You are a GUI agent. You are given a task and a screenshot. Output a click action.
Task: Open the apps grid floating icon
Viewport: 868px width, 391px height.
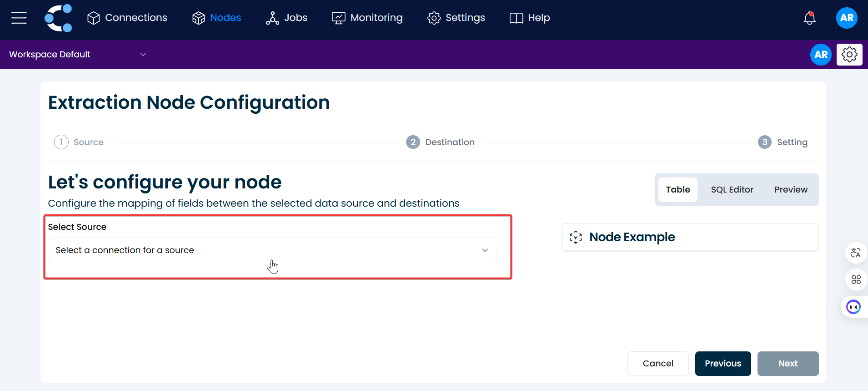(x=856, y=279)
